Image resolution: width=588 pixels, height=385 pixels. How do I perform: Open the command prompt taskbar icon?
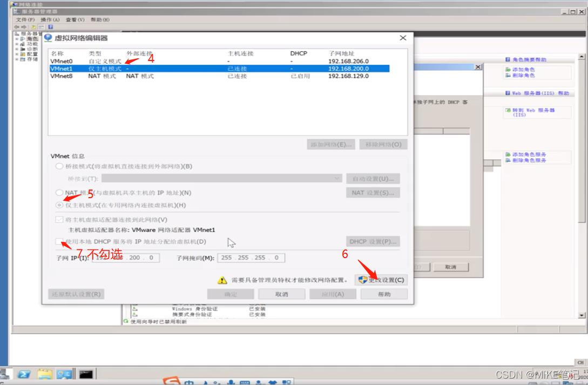pos(85,374)
